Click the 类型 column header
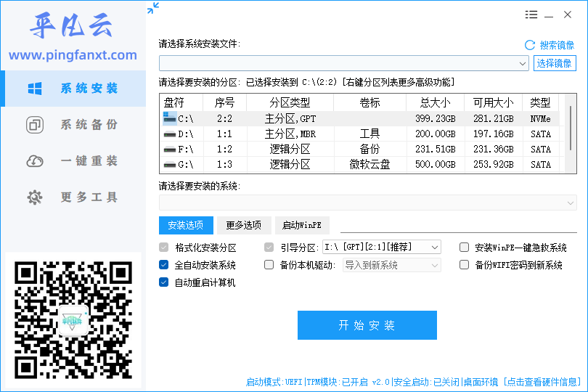The height and width of the screenshot is (392, 588). (540, 102)
